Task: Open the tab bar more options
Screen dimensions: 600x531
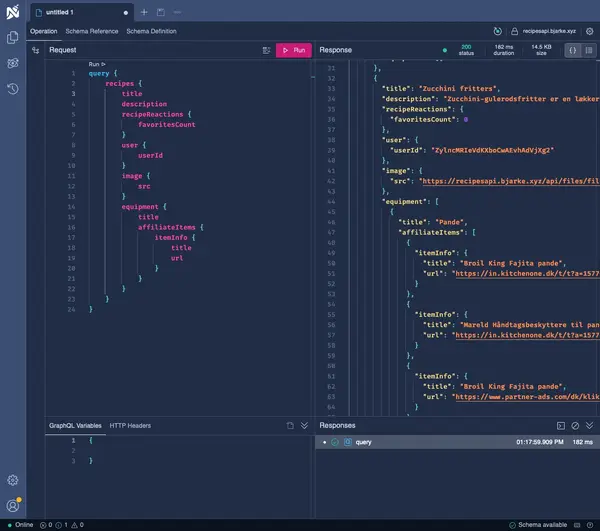Action: pos(177,12)
